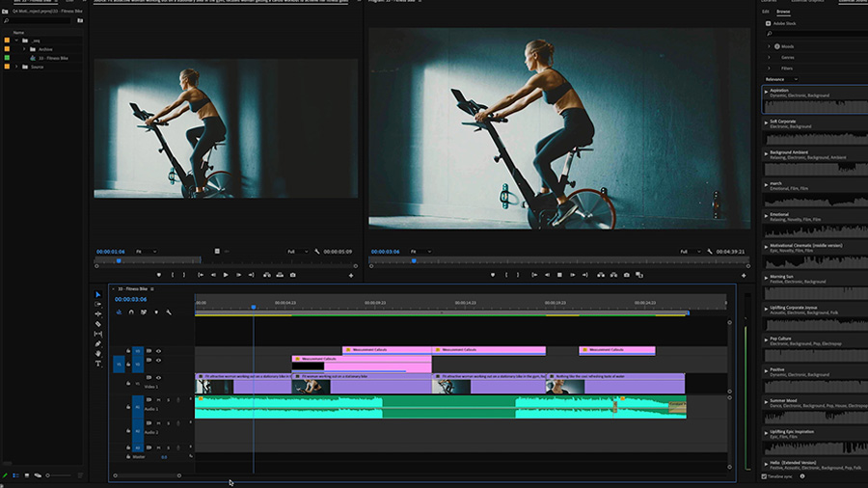
Task: Select the Ripple Edit tool
Action: coord(98,313)
